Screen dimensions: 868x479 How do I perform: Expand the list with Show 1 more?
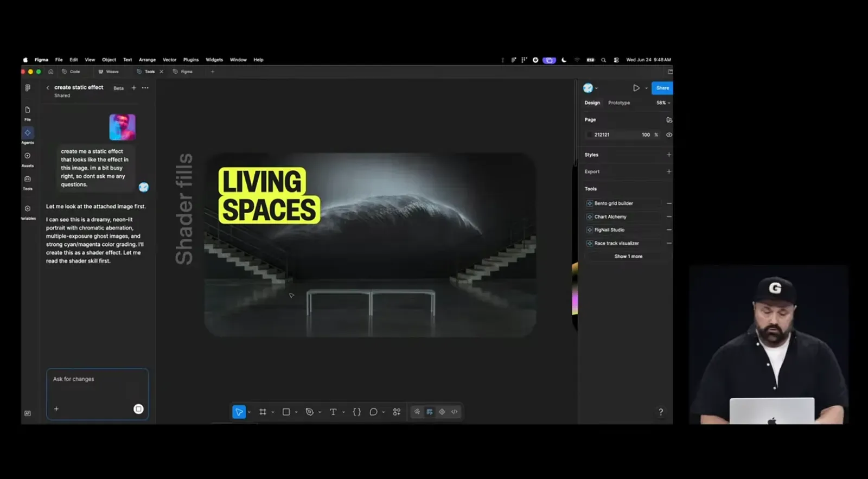pos(628,256)
